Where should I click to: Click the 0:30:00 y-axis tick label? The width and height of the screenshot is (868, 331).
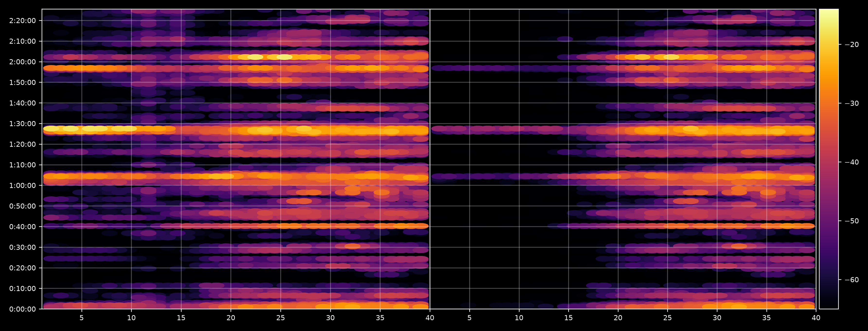coord(23,247)
